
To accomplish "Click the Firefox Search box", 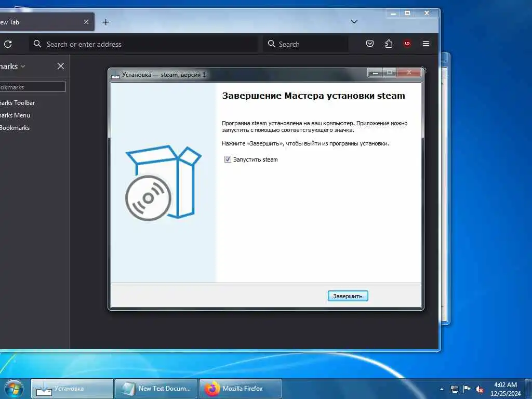I will (305, 44).
